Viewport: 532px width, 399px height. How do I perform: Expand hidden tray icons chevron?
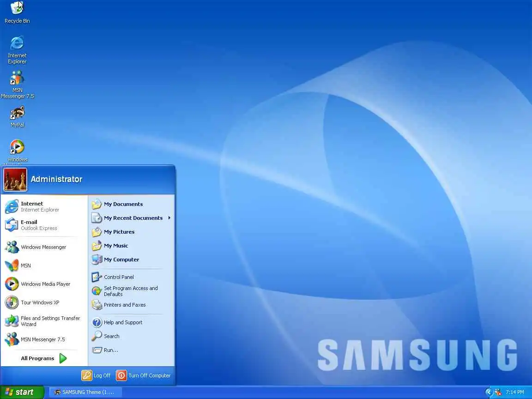point(489,392)
